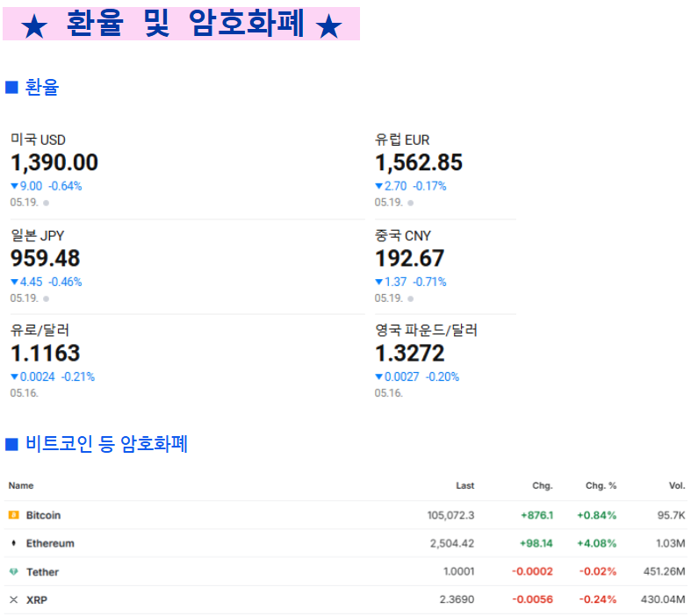Screen dimensions: 691x616
Task: Click the pound/dollar value 1.3272
Action: coord(410,353)
